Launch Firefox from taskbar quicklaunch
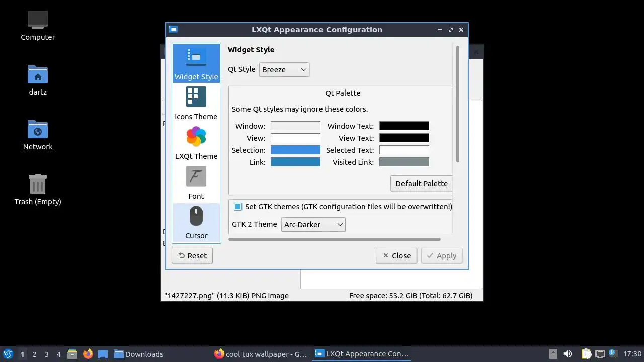The width and height of the screenshot is (644, 362). click(88, 354)
